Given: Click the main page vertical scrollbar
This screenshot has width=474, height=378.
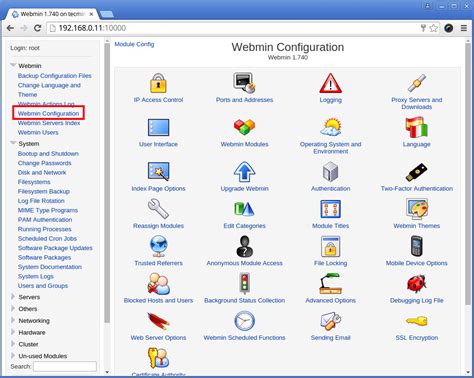Looking at the screenshot, I should [468, 173].
